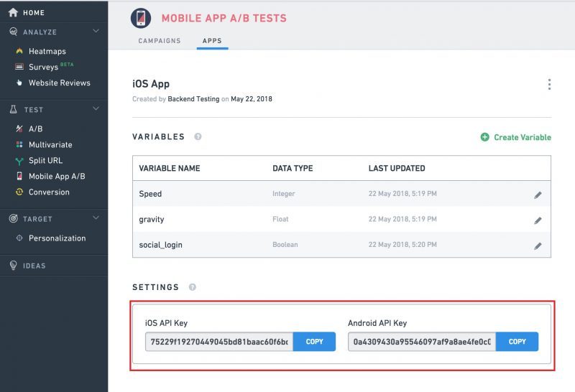Screen dimensions: 575x392
Task: Click the Mobile App A/B Tests header logo
Action: pos(141,18)
